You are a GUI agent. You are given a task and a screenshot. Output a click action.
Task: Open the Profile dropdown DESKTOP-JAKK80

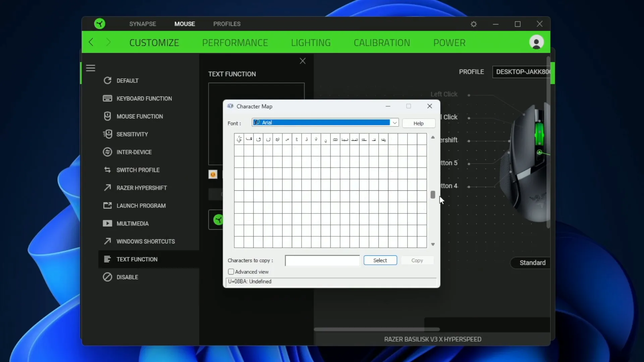pyautogui.click(x=522, y=72)
